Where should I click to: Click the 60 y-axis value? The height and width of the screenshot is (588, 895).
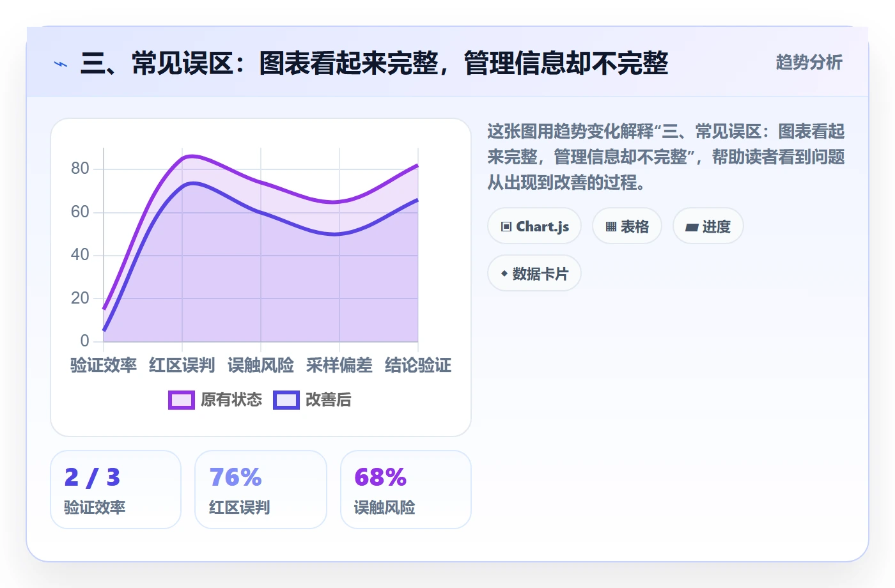pyautogui.click(x=80, y=212)
